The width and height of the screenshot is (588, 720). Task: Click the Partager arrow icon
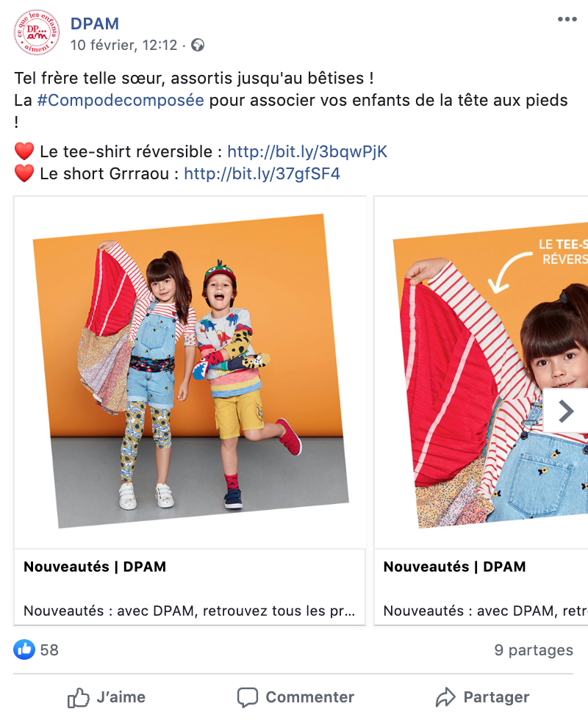(445, 697)
